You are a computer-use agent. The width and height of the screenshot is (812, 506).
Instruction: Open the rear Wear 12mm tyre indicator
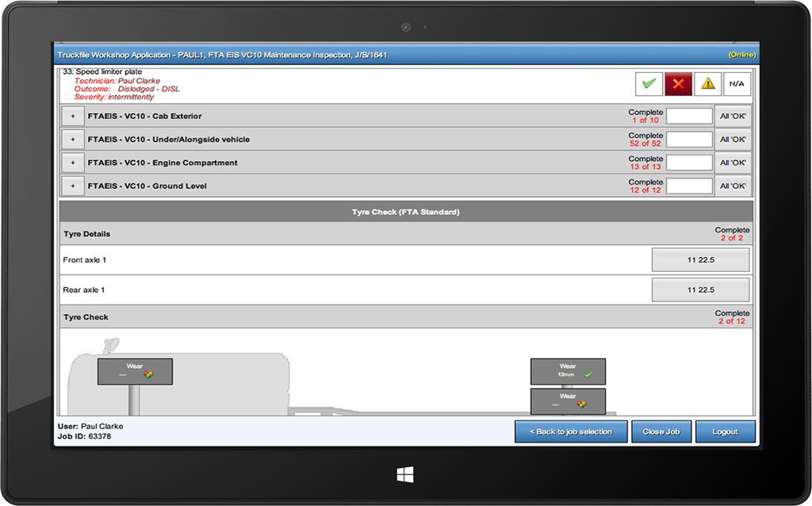568,371
